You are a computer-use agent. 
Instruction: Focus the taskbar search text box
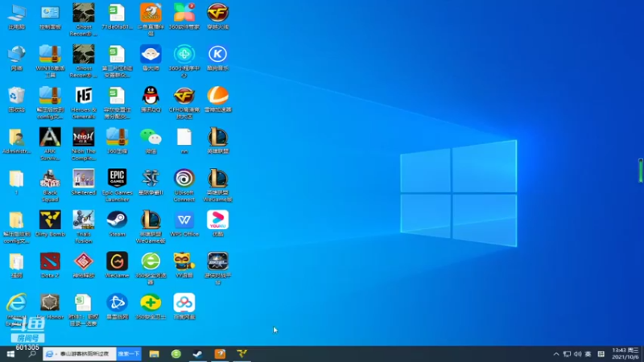click(x=80, y=354)
